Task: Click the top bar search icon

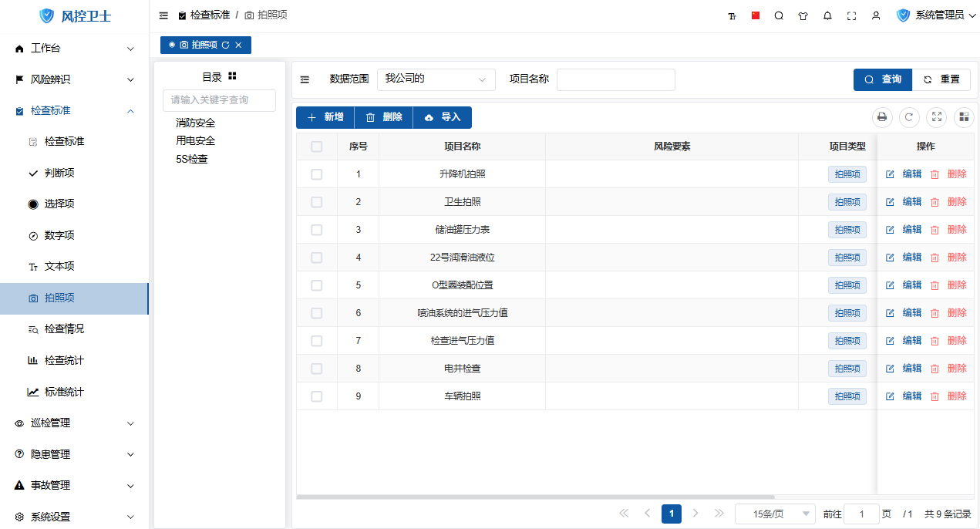Action: pos(779,15)
